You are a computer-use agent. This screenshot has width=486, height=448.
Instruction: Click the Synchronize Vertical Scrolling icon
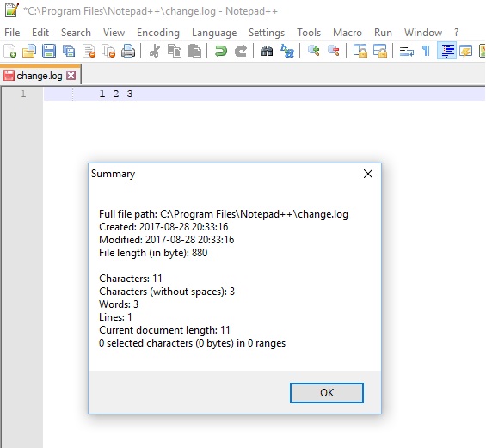(x=360, y=51)
